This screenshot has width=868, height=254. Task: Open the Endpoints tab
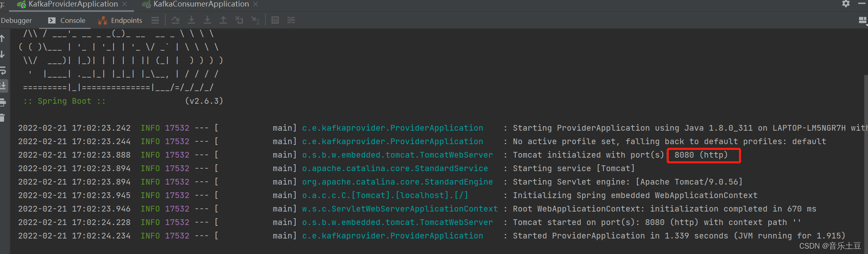[120, 20]
